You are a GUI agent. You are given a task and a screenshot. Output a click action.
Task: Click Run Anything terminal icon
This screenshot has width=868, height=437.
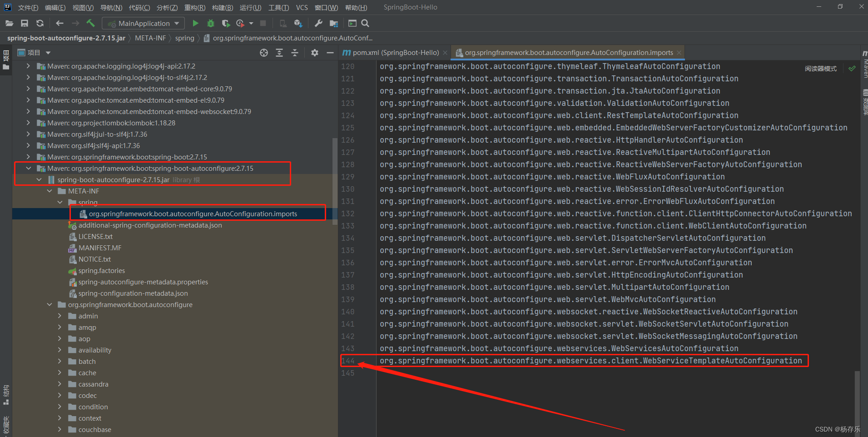tap(352, 23)
